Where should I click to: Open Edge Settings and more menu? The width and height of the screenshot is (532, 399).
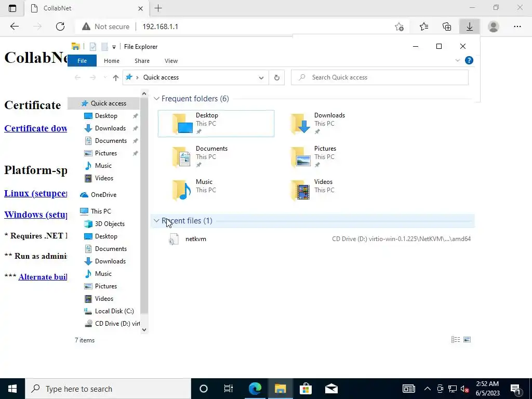(517, 26)
